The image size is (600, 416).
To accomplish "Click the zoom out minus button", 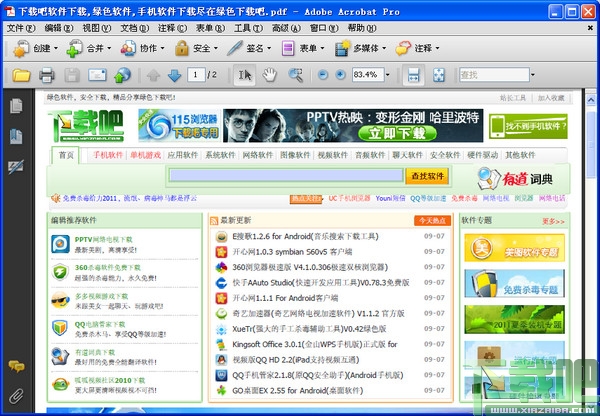I will [x=323, y=75].
